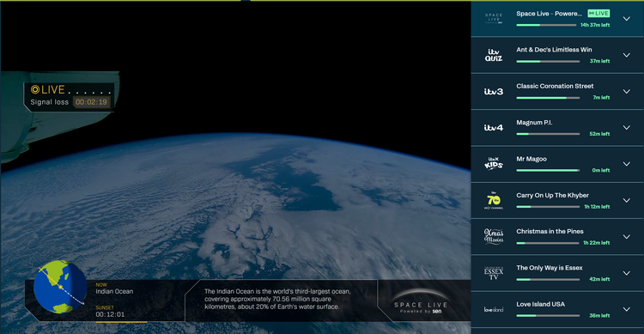Click Classic Coronation Street progress bar

[548, 98]
